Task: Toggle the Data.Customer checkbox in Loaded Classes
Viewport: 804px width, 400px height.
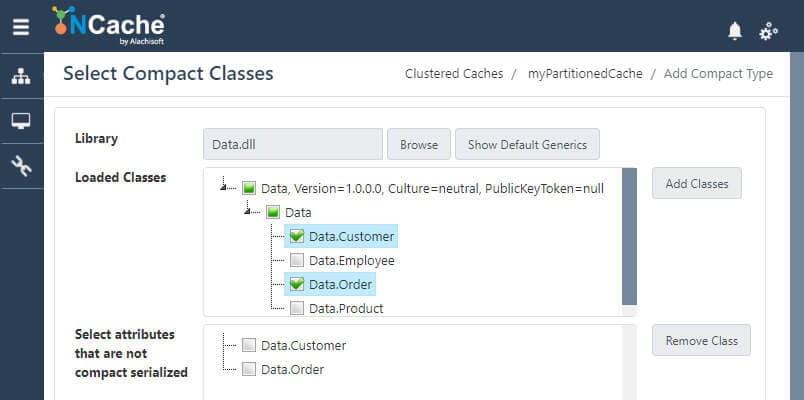Action: [x=296, y=236]
